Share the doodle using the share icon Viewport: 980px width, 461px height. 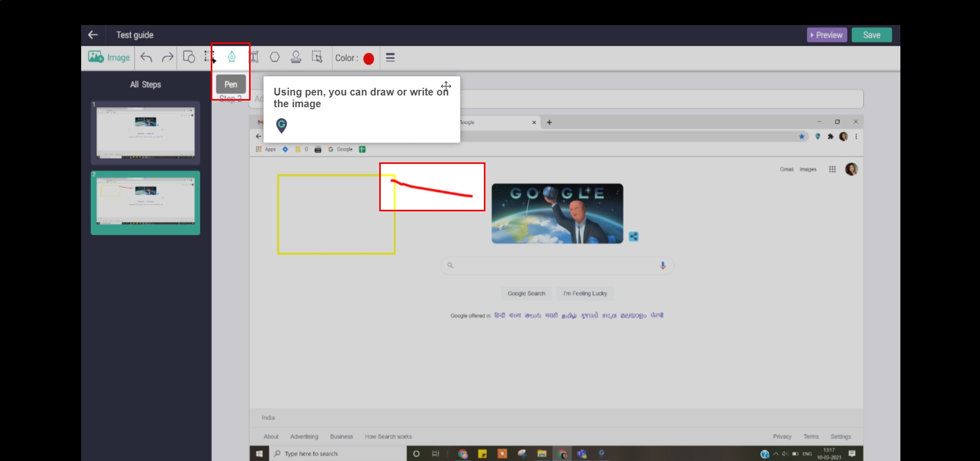633,236
